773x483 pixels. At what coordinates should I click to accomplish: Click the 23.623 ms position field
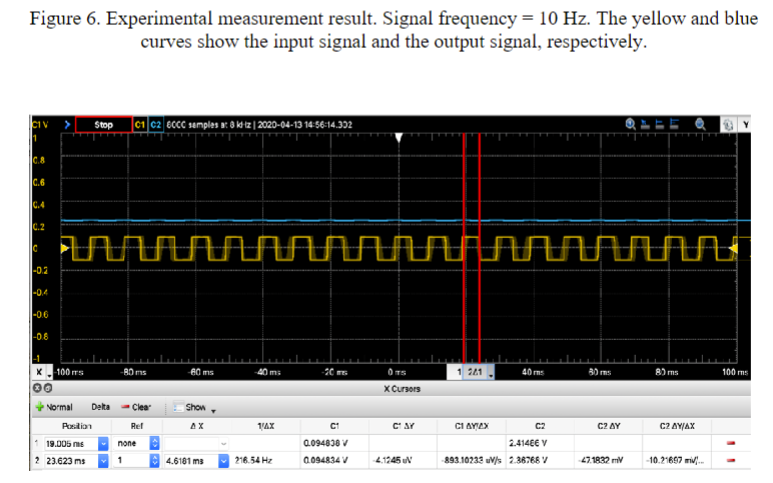coord(71,461)
